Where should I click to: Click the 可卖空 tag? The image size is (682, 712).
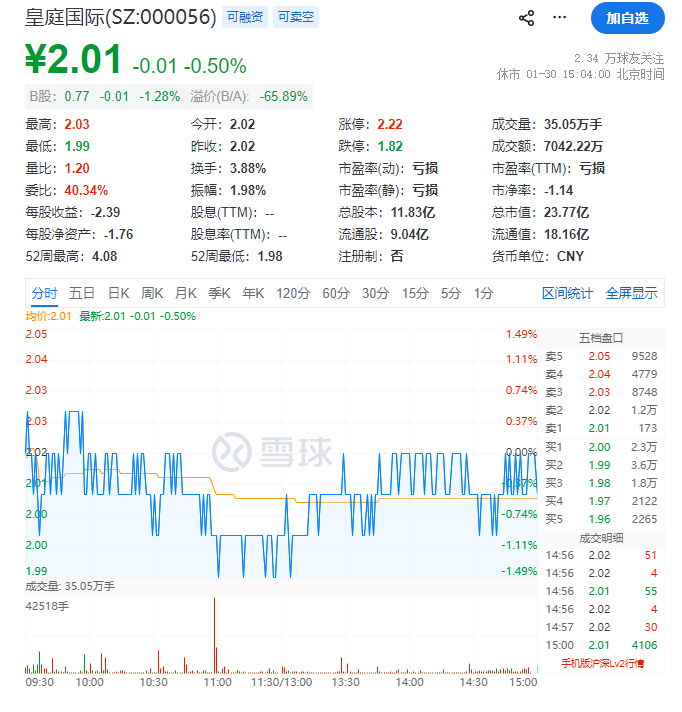point(293,17)
